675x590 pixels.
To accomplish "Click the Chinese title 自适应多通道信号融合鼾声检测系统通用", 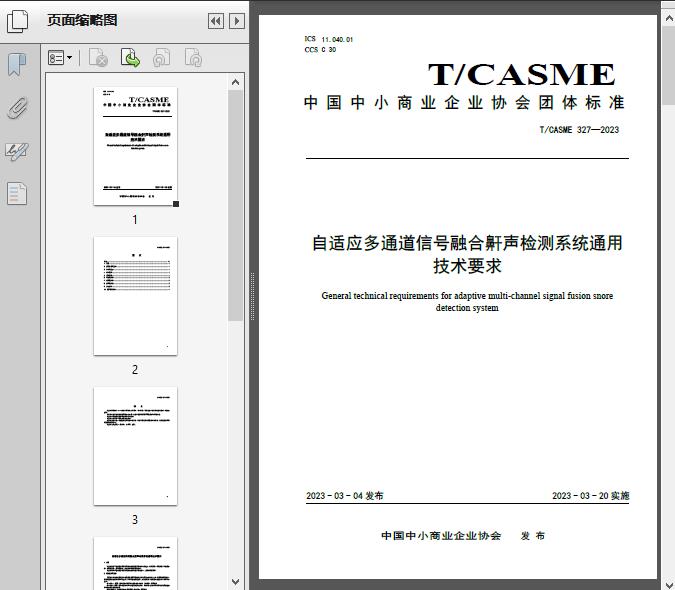I will pyautogui.click(x=467, y=243).
